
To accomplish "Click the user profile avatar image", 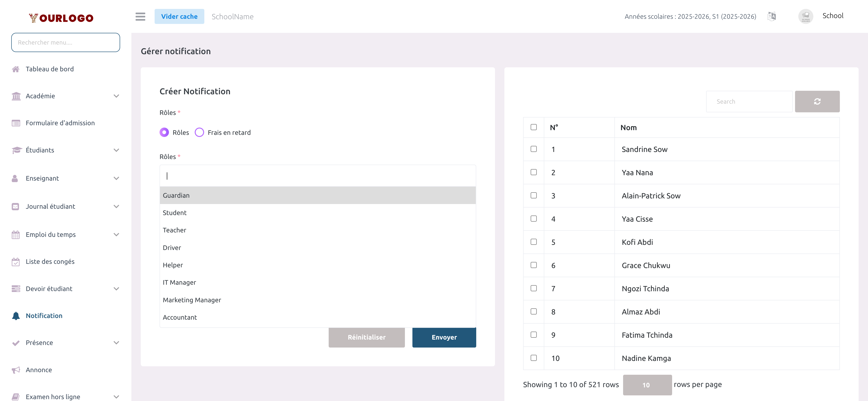I will [805, 16].
